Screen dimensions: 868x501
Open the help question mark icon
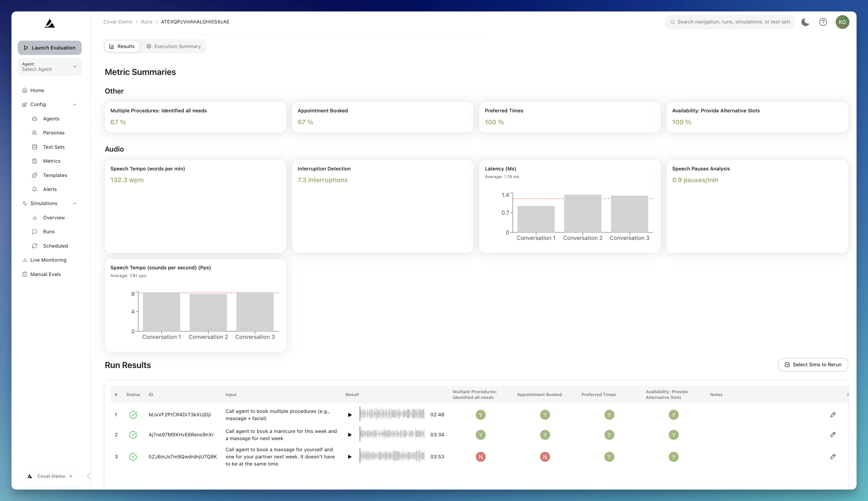pyautogui.click(x=823, y=22)
